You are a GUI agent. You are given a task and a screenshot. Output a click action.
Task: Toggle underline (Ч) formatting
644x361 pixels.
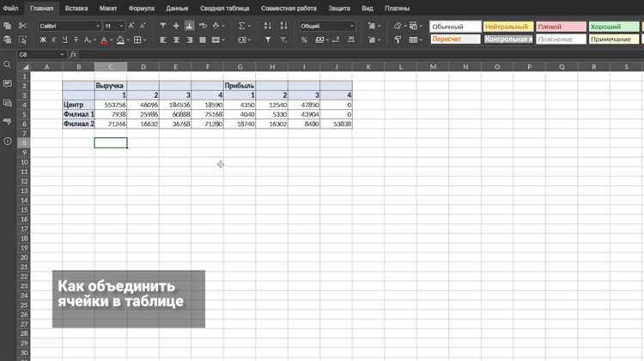tap(65, 39)
